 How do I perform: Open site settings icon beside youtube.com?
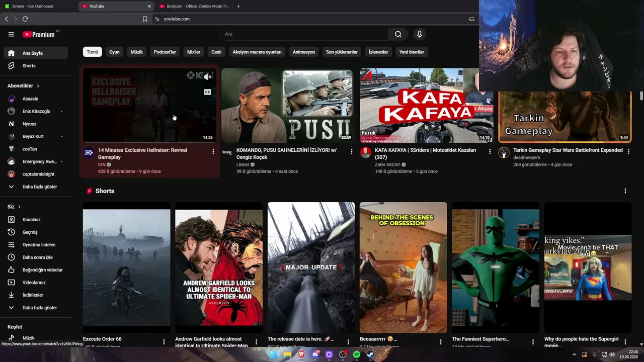point(157,19)
